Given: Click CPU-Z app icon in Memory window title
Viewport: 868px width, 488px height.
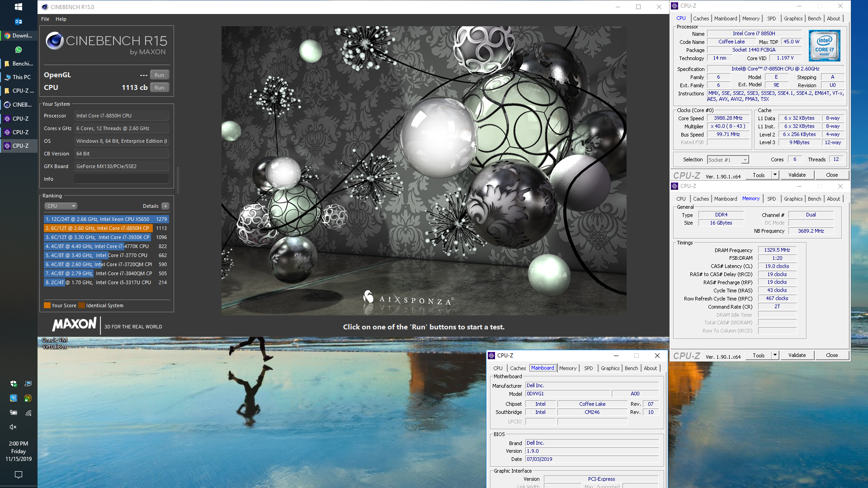Looking at the screenshot, I should pyautogui.click(x=675, y=186).
